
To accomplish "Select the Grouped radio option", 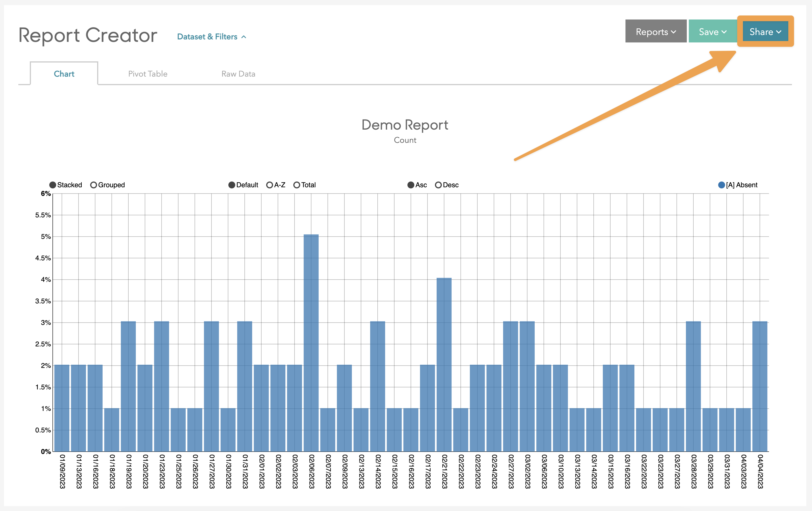I will 94,185.
